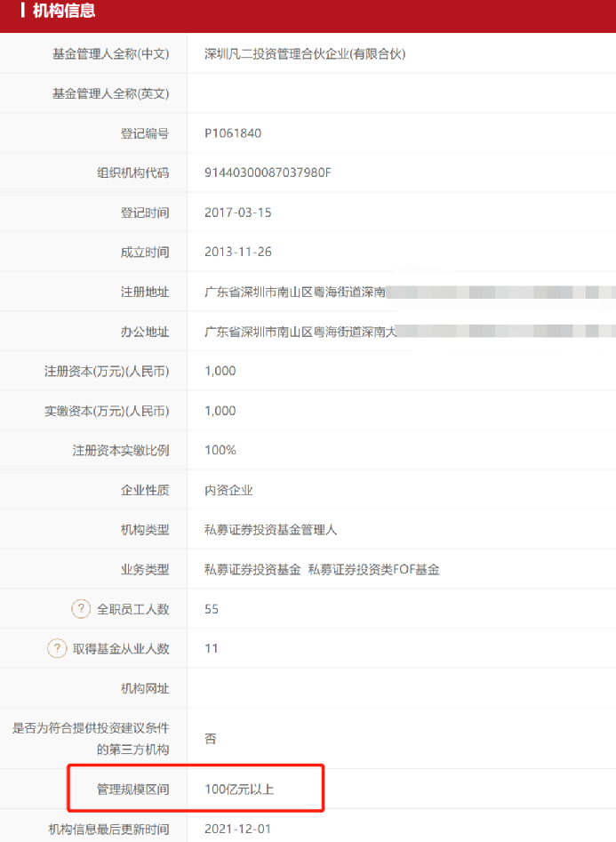616x842 pixels.
Task: Click the 办公地址 address value
Action: (x=300, y=332)
